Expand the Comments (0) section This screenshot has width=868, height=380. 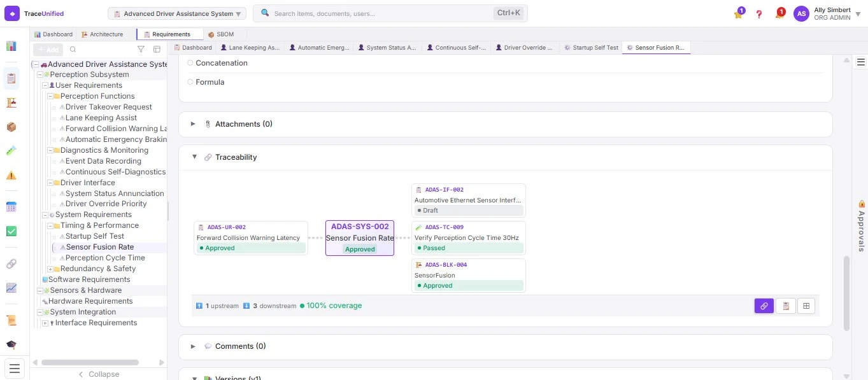pos(193,346)
